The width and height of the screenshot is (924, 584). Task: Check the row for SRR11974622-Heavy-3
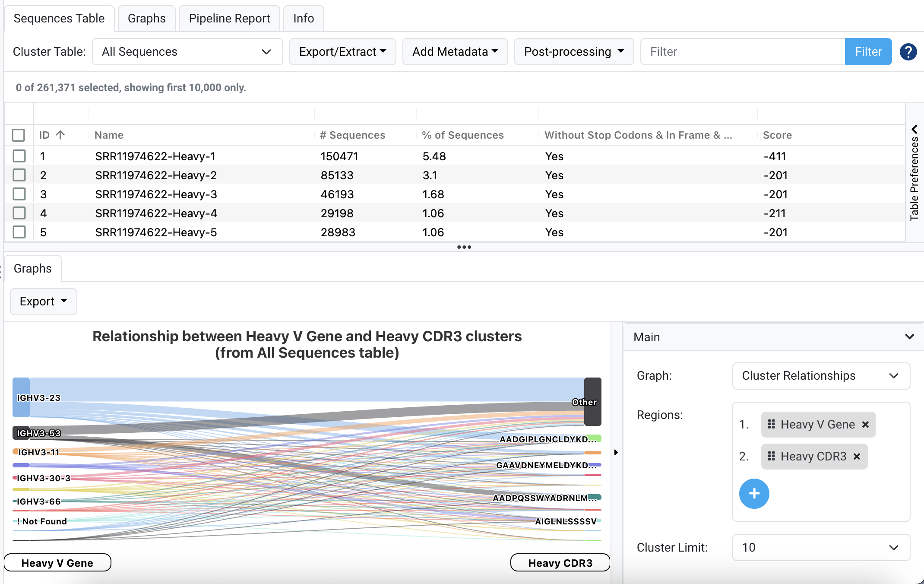tap(19, 194)
